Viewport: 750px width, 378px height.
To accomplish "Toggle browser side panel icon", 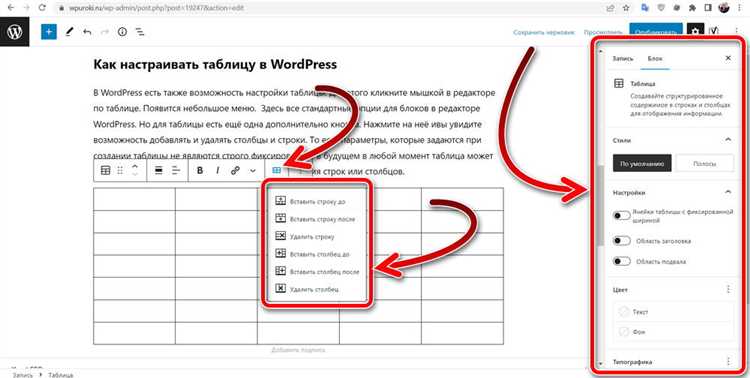I will tap(707, 8).
